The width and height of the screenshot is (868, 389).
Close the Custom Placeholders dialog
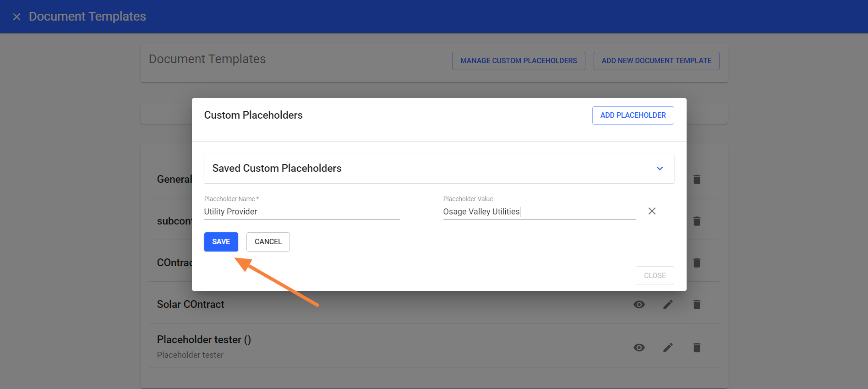[x=654, y=276]
